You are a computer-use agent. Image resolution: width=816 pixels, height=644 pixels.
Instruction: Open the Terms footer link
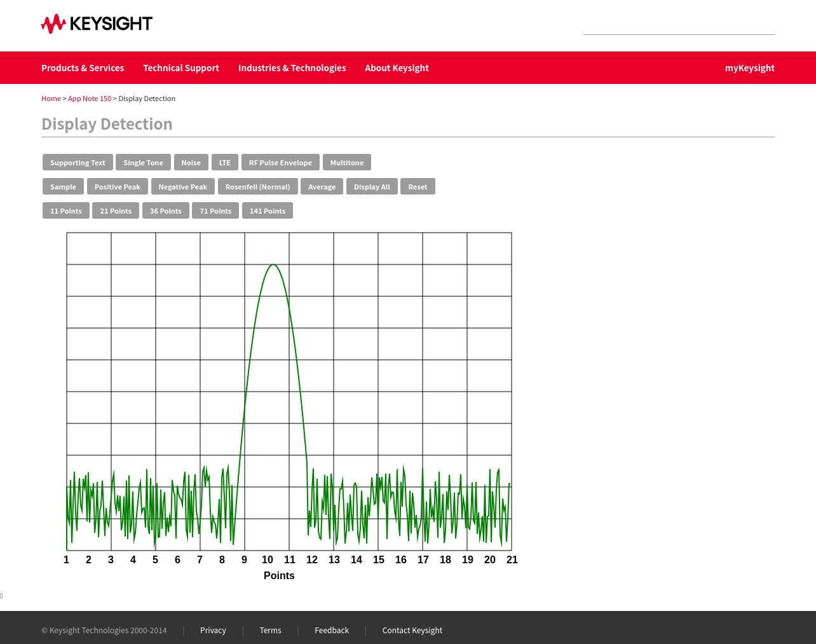[x=270, y=631]
